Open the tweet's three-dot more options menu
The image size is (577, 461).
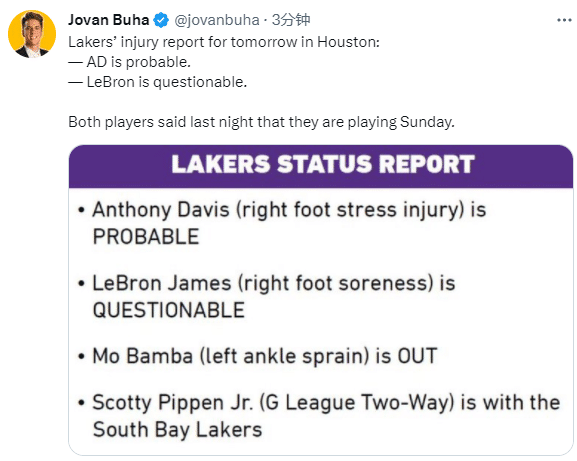[x=564, y=20]
